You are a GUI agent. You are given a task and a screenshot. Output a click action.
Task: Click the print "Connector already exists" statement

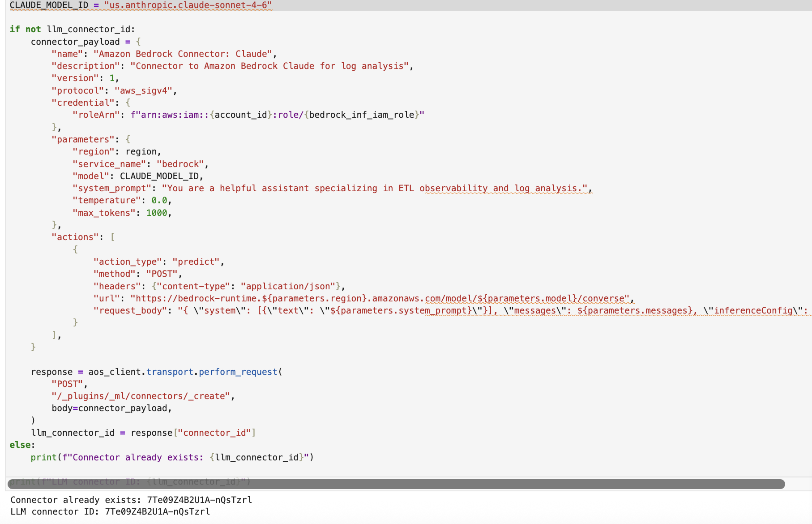click(172, 457)
